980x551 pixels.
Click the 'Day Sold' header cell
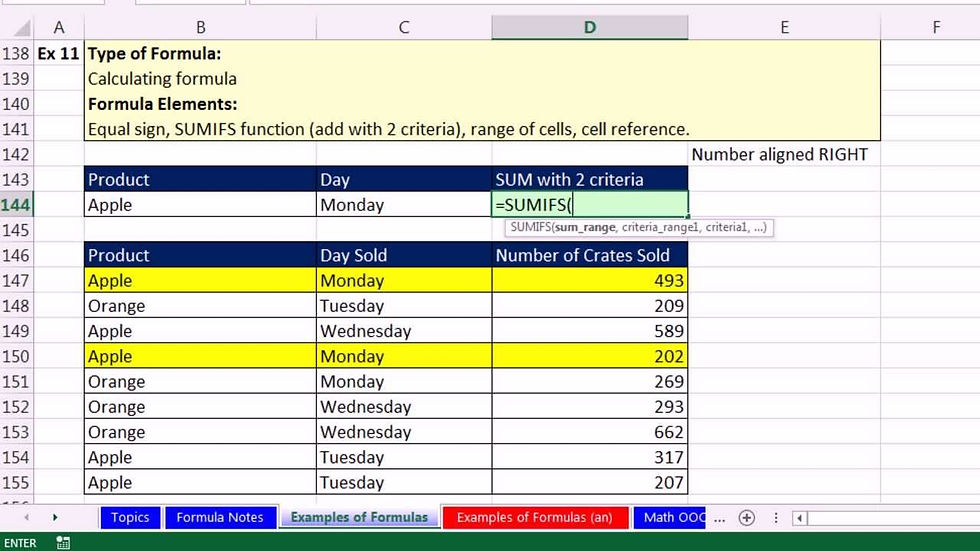pyautogui.click(x=404, y=255)
